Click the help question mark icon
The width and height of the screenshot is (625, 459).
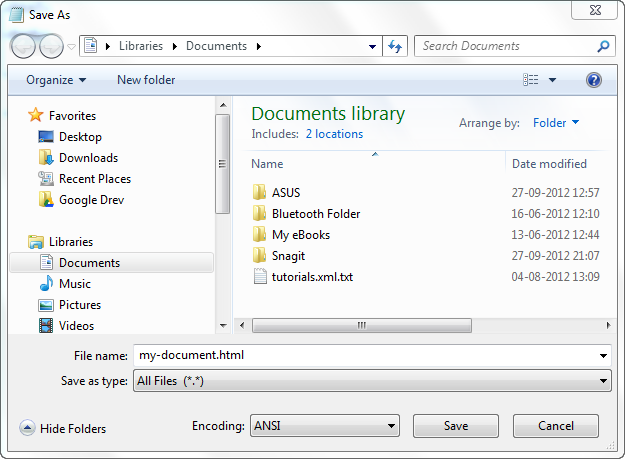coord(593,80)
